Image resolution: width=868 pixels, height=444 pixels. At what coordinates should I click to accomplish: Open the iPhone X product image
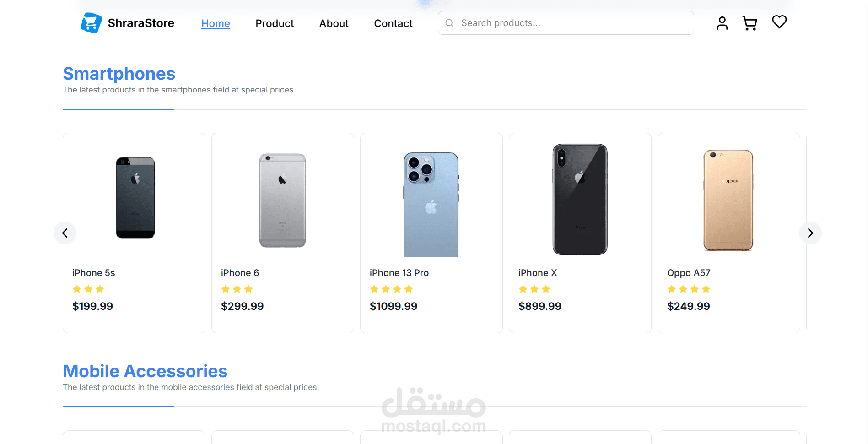[x=580, y=200]
